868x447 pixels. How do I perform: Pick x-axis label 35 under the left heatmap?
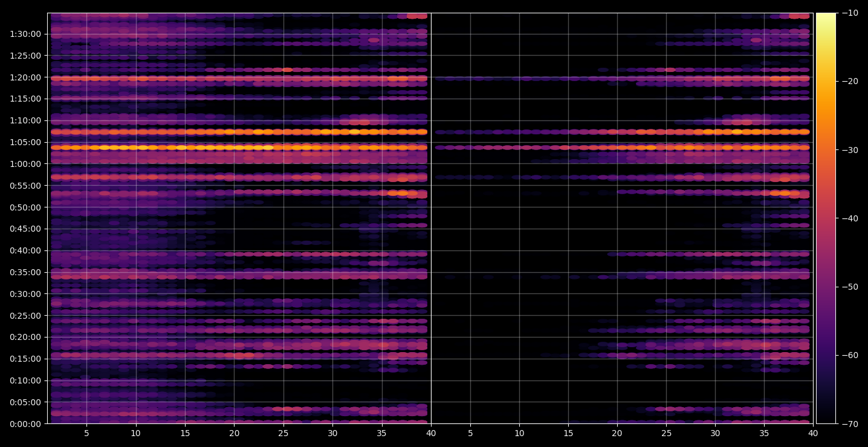click(x=381, y=433)
